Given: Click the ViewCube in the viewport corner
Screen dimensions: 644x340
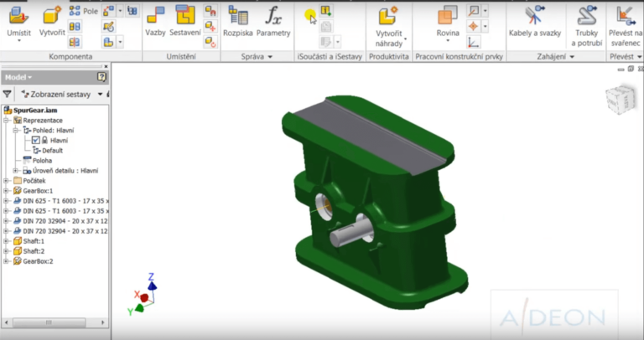Looking at the screenshot, I should click(621, 99).
